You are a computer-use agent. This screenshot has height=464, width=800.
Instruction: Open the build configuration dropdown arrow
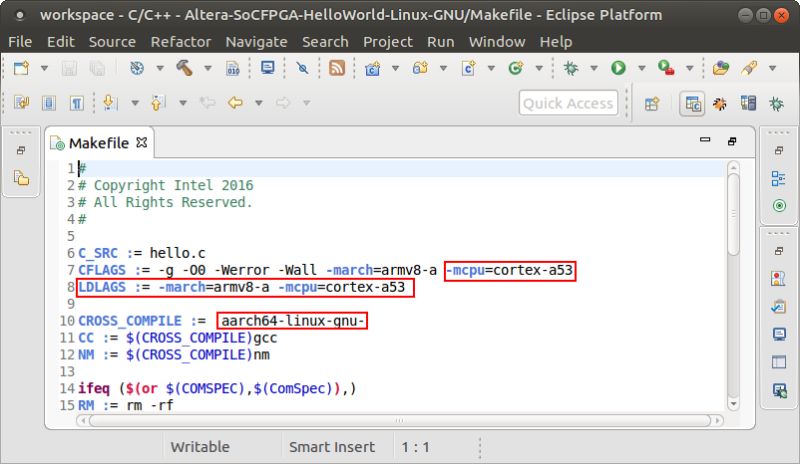pos(160,68)
